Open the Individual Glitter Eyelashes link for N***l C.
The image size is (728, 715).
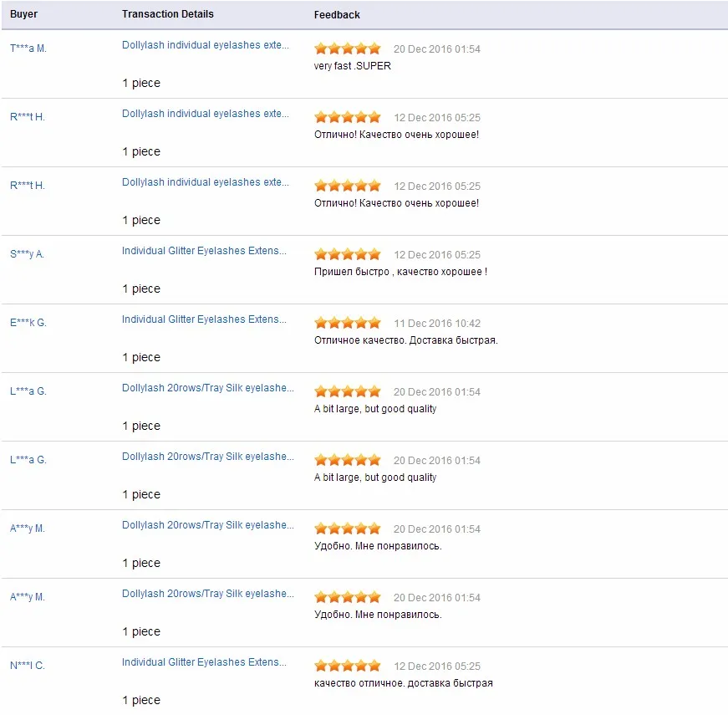pyautogui.click(x=204, y=662)
